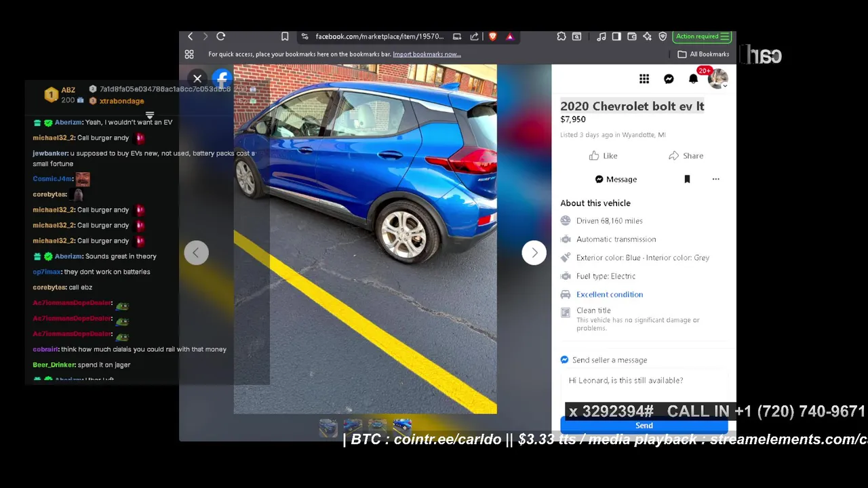Viewport: 868px width, 488px height.
Task: Open Facebook notifications bell
Action: coord(693,79)
